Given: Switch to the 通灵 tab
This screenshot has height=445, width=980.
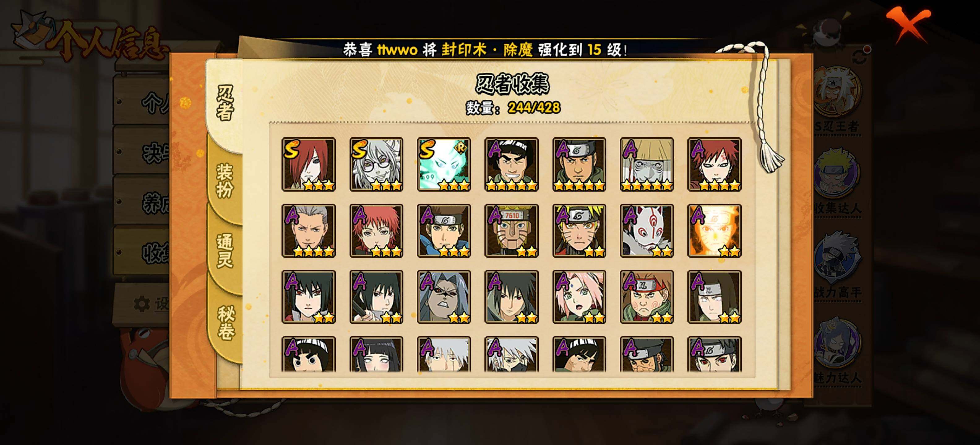Looking at the screenshot, I should point(225,251).
